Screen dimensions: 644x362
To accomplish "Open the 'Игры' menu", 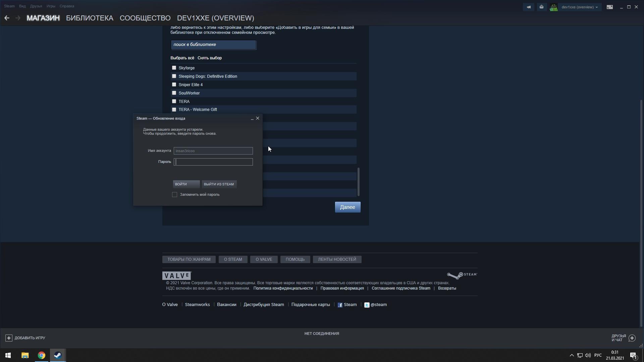I will 51,6.
